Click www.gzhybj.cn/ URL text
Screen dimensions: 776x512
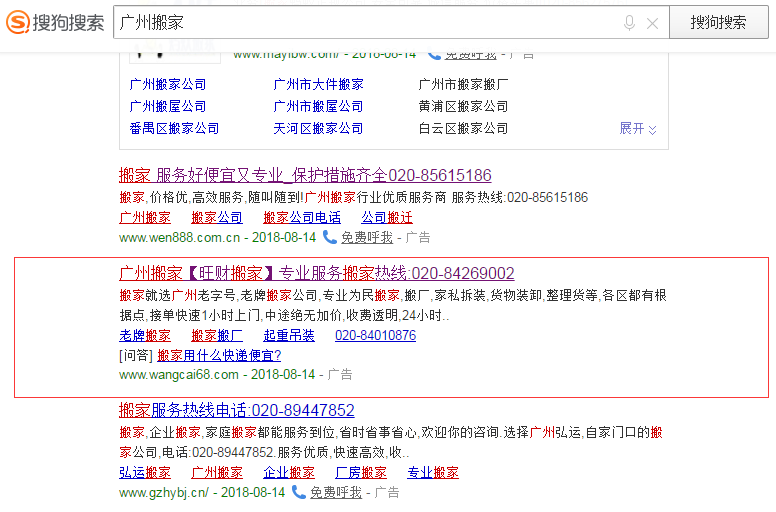click(x=164, y=492)
